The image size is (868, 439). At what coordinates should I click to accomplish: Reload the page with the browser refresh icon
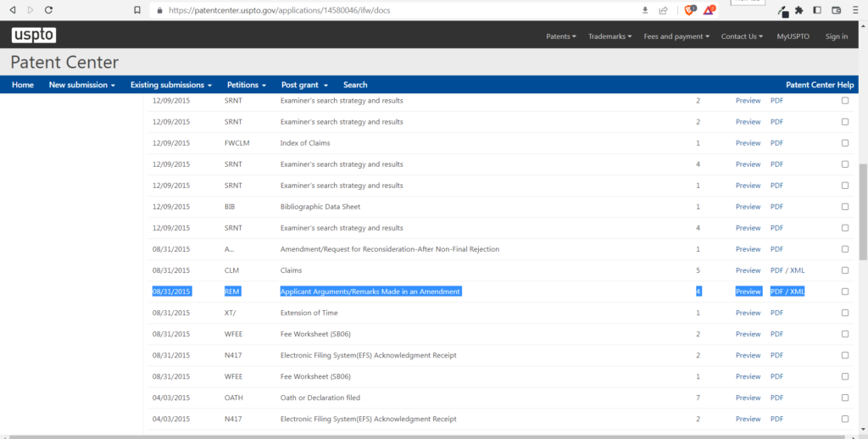click(x=48, y=10)
